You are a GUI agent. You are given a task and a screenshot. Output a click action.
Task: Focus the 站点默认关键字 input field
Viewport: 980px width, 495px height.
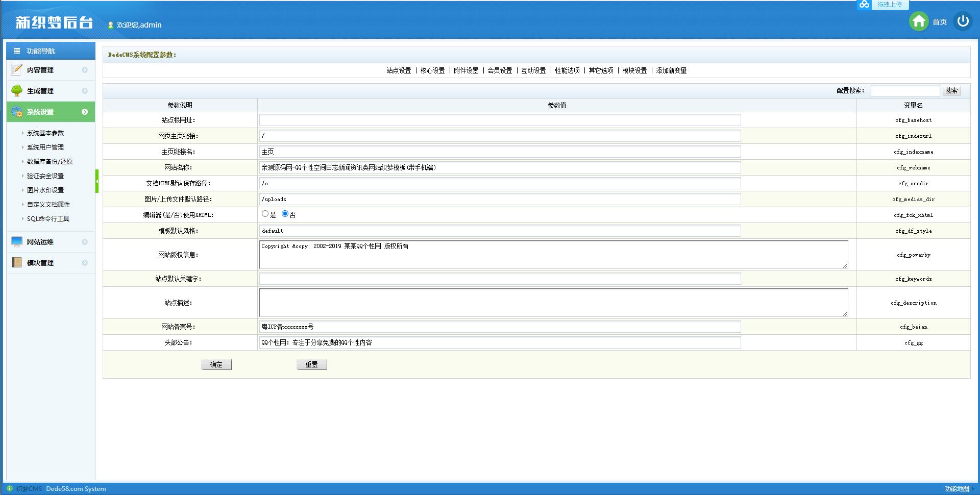[x=500, y=279]
